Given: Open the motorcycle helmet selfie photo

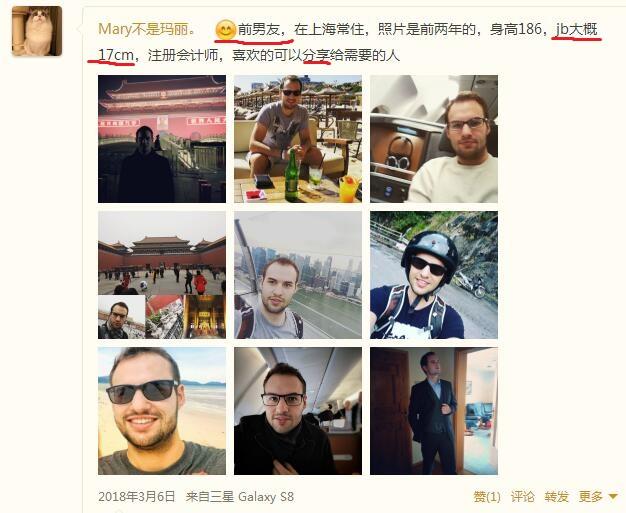Looking at the screenshot, I should pyautogui.click(x=434, y=275).
